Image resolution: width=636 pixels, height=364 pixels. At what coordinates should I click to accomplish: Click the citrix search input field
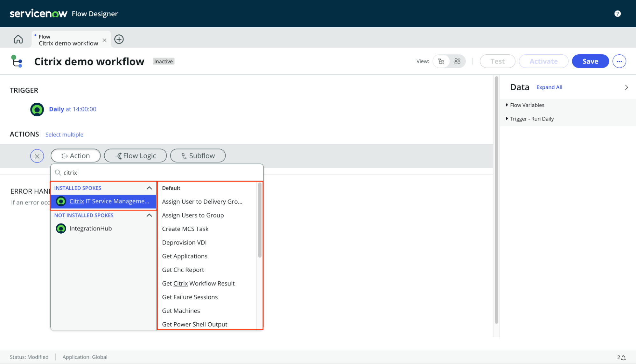click(157, 172)
